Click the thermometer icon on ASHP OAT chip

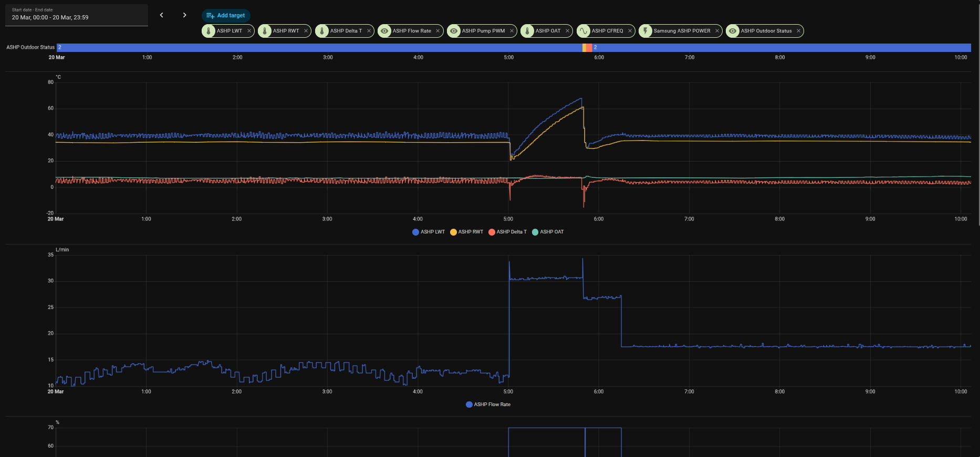pyautogui.click(x=527, y=31)
